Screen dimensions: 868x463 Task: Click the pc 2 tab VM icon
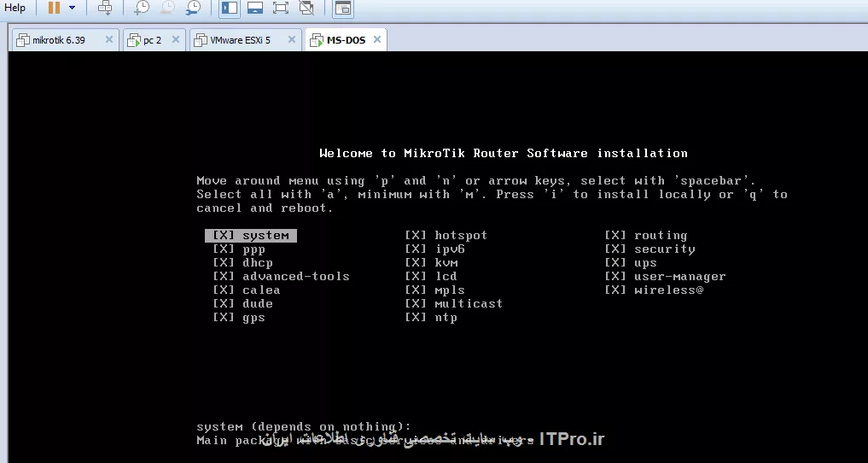133,40
